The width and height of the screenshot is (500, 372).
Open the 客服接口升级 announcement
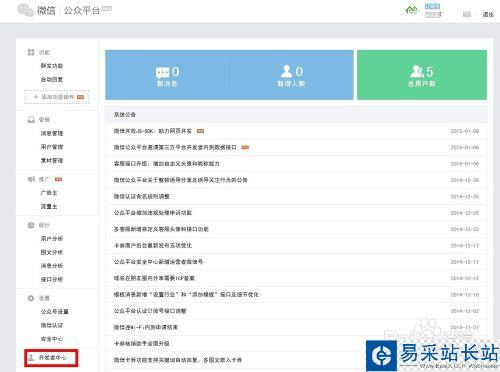point(166,164)
